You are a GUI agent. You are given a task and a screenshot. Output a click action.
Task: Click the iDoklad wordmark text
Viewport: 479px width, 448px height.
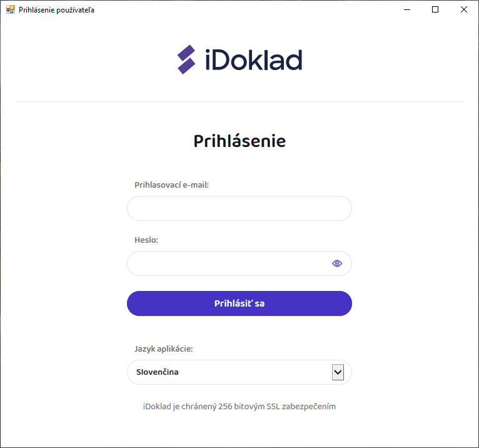[x=253, y=60]
